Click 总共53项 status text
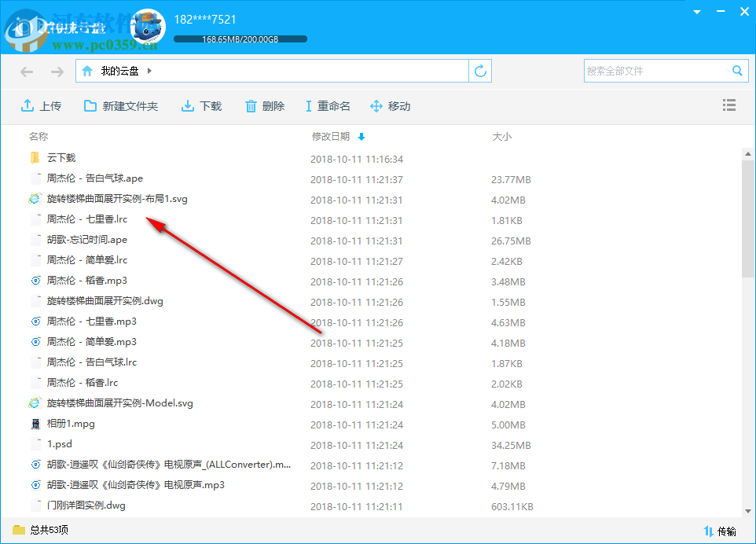The height and width of the screenshot is (544, 756). 50,530
